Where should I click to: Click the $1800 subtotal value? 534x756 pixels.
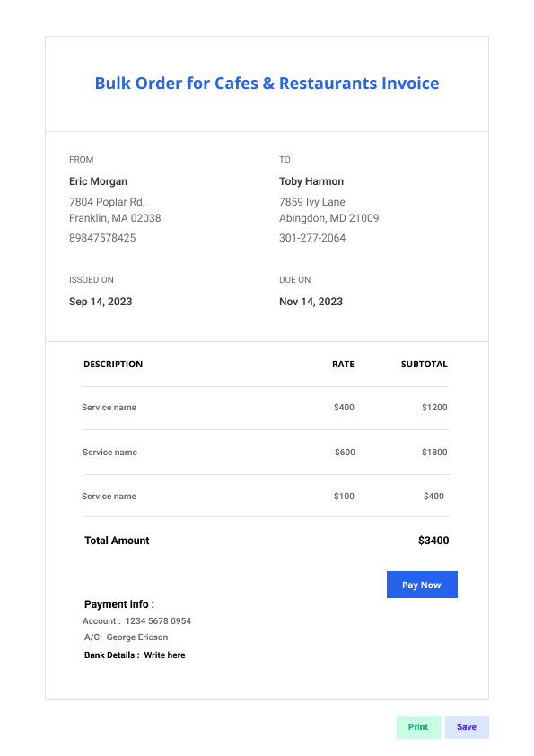pyautogui.click(x=434, y=453)
